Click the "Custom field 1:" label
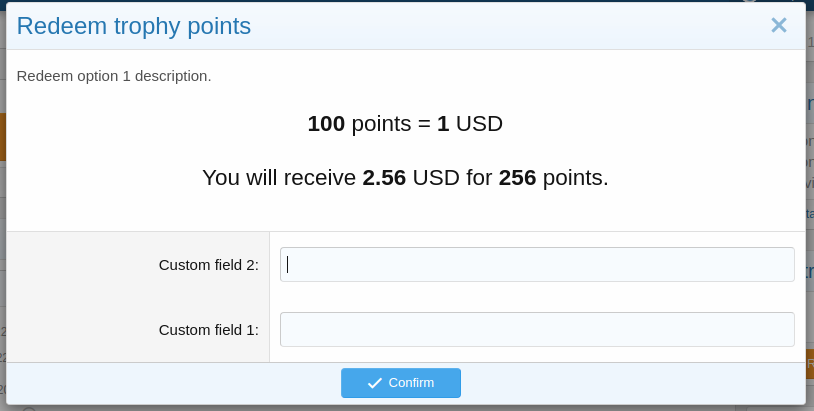This screenshot has height=411, width=814. [208, 329]
